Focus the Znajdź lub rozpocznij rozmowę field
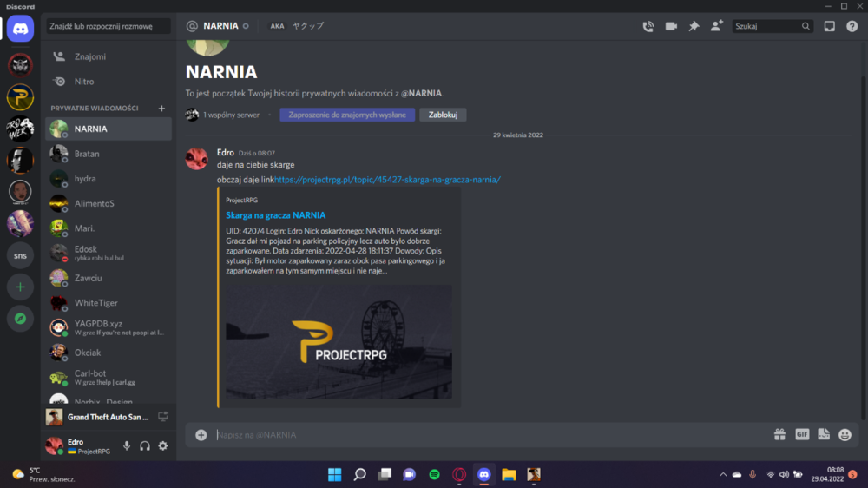The height and width of the screenshot is (488, 868). tap(108, 26)
